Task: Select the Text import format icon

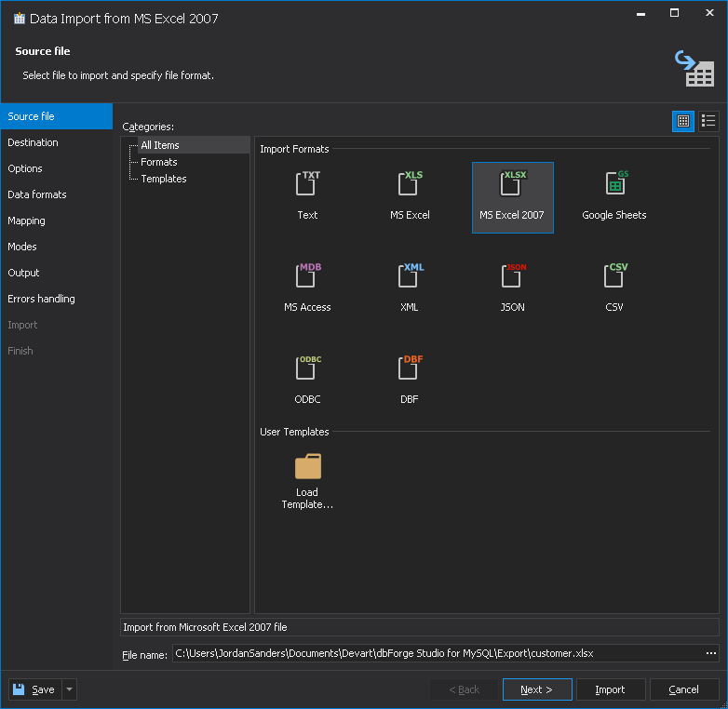Action: coord(307,183)
